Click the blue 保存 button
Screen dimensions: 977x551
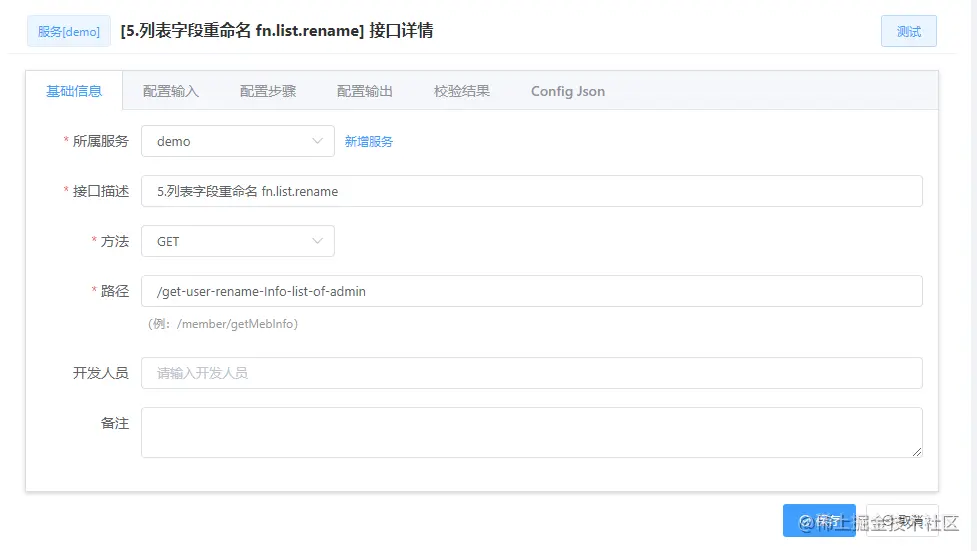click(819, 520)
